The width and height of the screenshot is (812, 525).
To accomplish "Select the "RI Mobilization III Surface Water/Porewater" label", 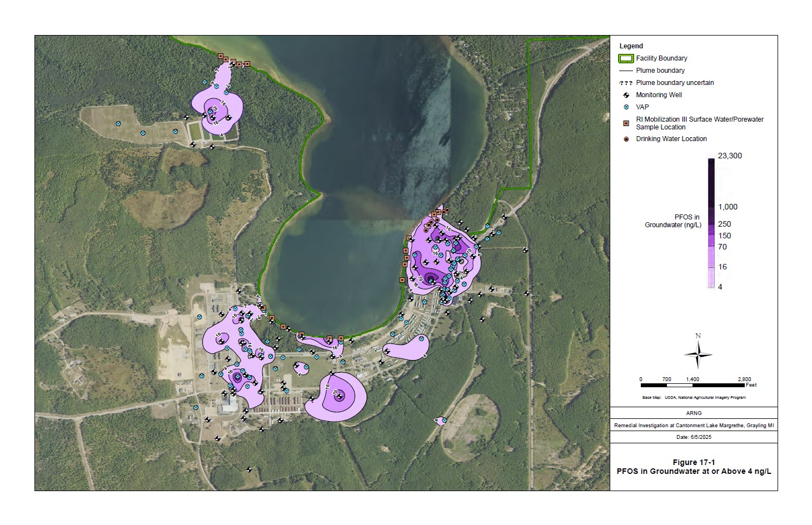I will pyautogui.click(x=700, y=119).
